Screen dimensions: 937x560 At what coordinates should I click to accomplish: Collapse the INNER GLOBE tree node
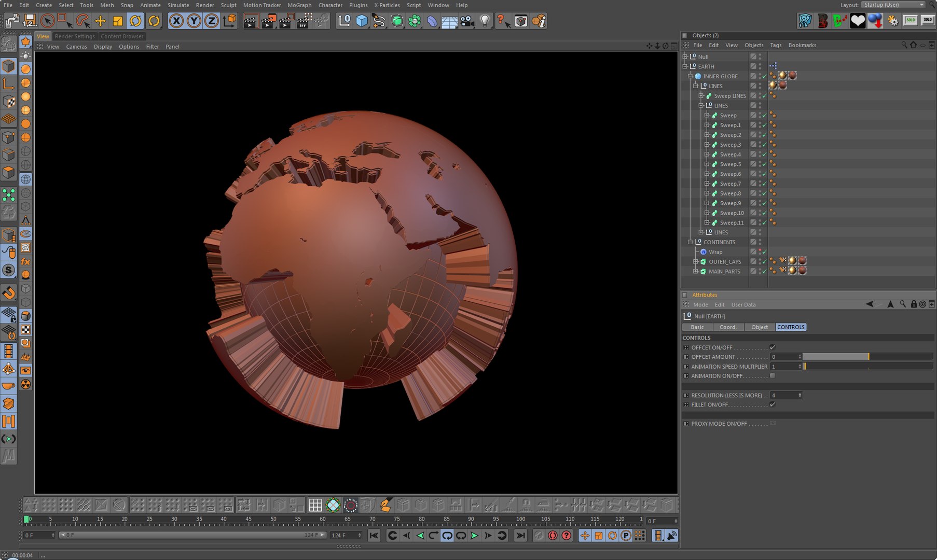pos(691,76)
